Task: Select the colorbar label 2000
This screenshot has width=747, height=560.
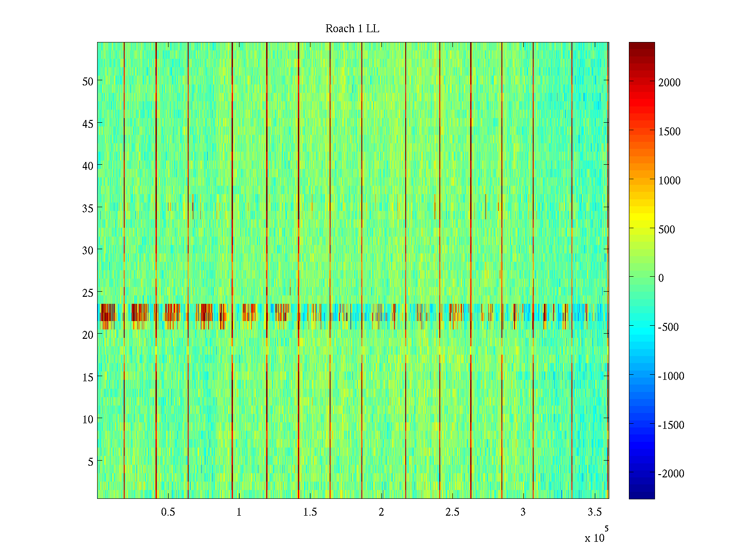Action: point(669,83)
